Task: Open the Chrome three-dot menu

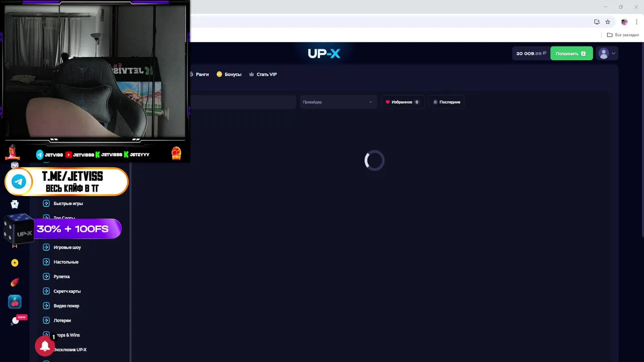Action: (x=636, y=22)
